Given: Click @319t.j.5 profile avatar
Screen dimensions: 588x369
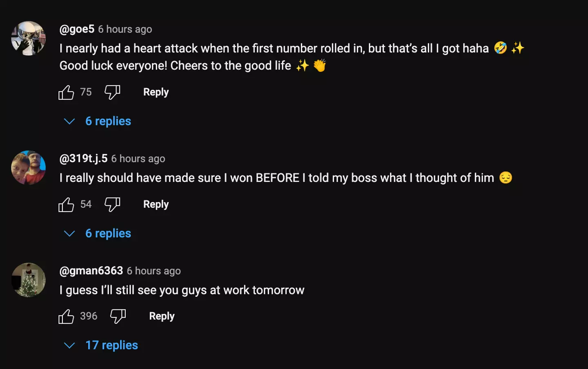Looking at the screenshot, I should (x=28, y=168).
